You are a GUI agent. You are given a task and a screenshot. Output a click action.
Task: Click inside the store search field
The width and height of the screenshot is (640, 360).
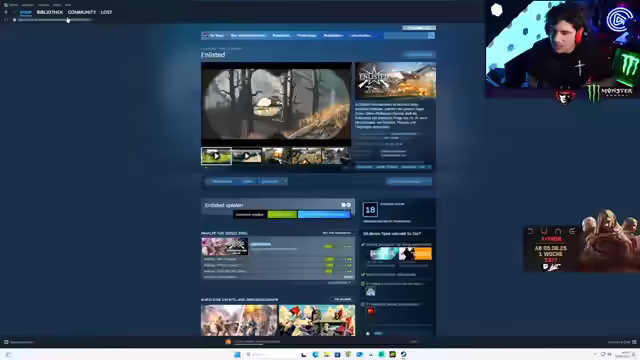click(x=406, y=36)
